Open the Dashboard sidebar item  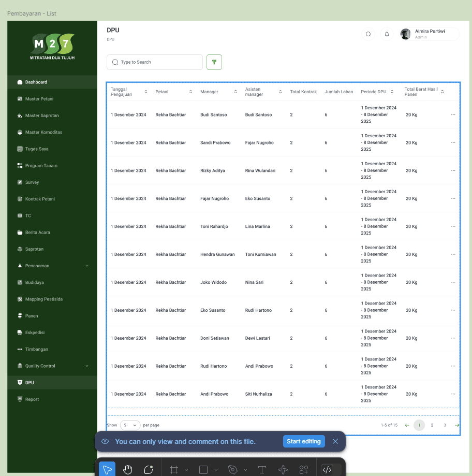pos(52,82)
